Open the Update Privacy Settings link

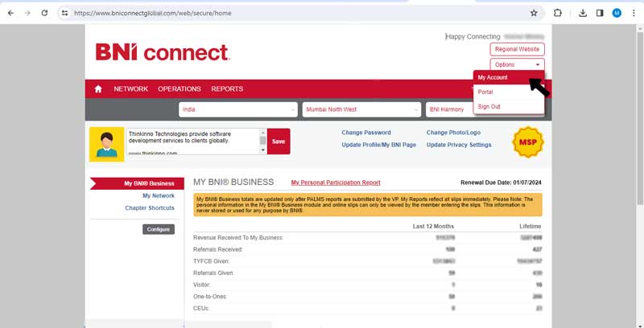click(x=459, y=145)
